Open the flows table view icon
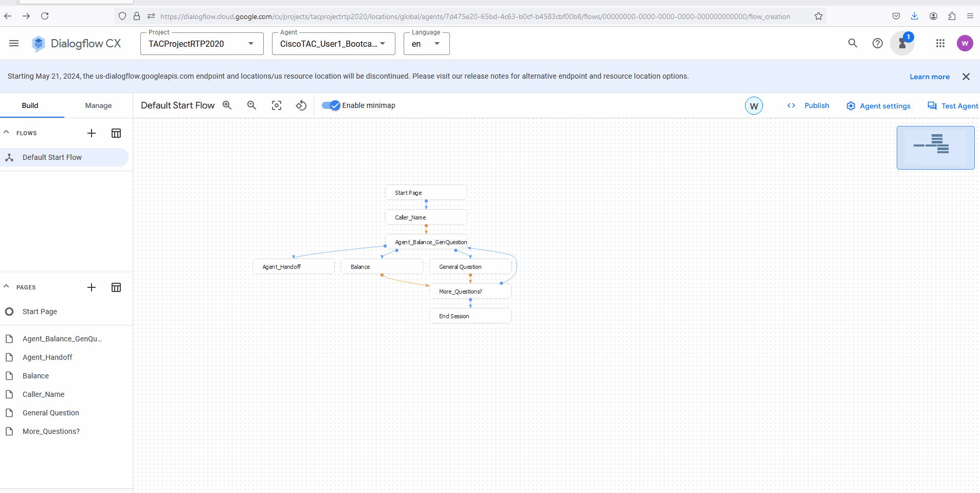The height and width of the screenshot is (493, 980). click(x=116, y=133)
